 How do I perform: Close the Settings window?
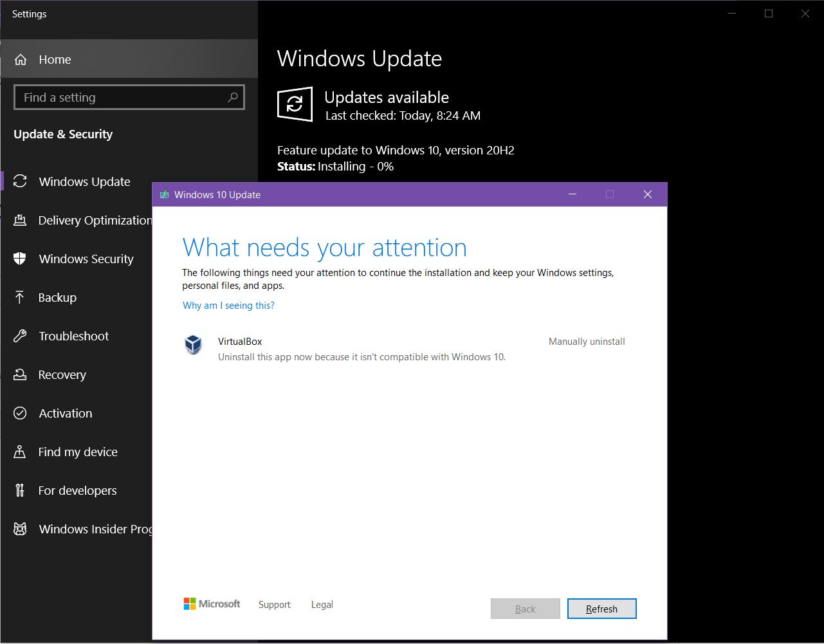805,14
